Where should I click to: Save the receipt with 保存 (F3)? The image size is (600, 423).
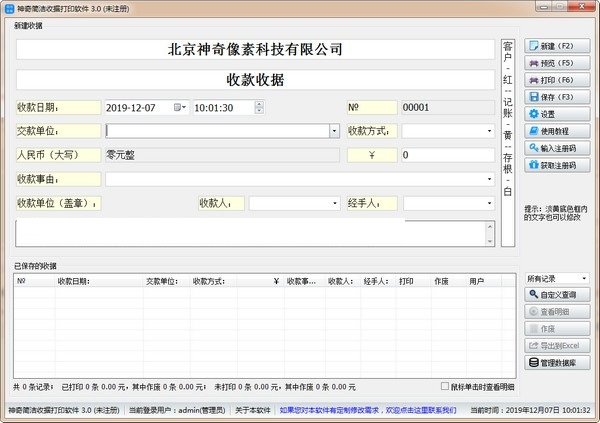tap(557, 97)
